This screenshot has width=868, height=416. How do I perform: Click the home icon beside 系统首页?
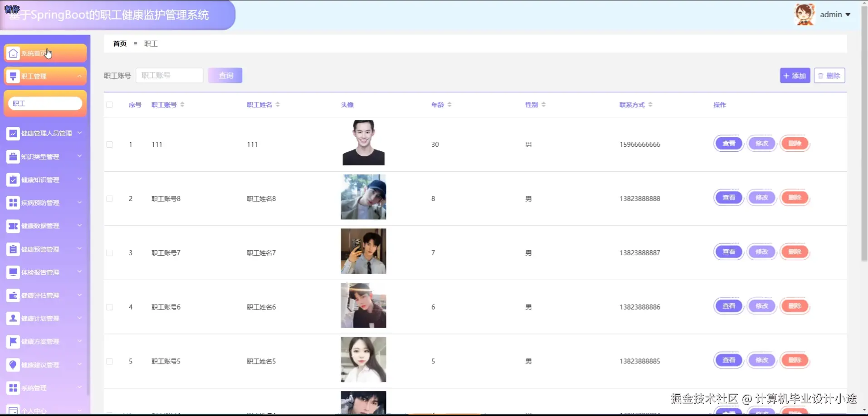click(13, 53)
